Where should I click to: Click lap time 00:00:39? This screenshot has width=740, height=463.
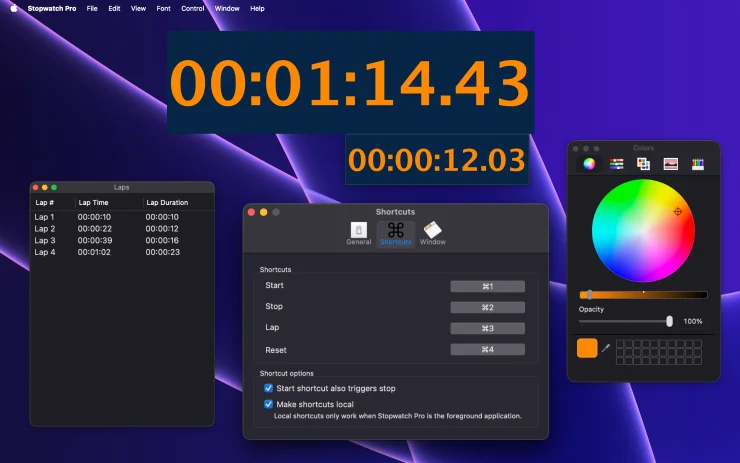pyautogui.click(x=95, y=240)
